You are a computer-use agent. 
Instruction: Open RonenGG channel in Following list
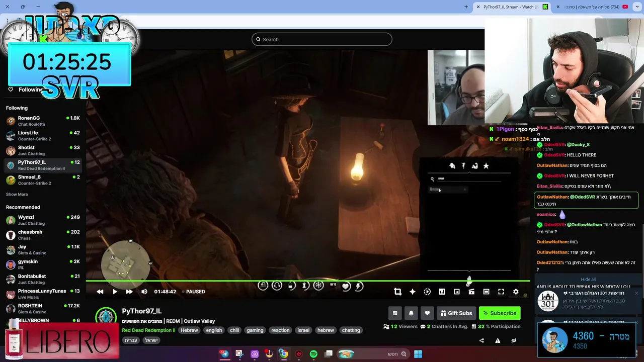43,121
